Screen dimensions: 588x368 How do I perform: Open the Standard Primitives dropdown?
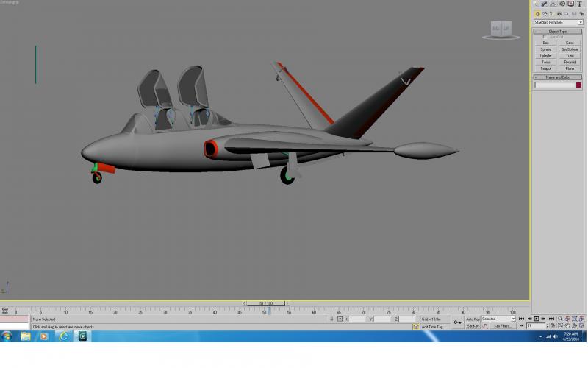pyautogui.click(x=558, y=22)
